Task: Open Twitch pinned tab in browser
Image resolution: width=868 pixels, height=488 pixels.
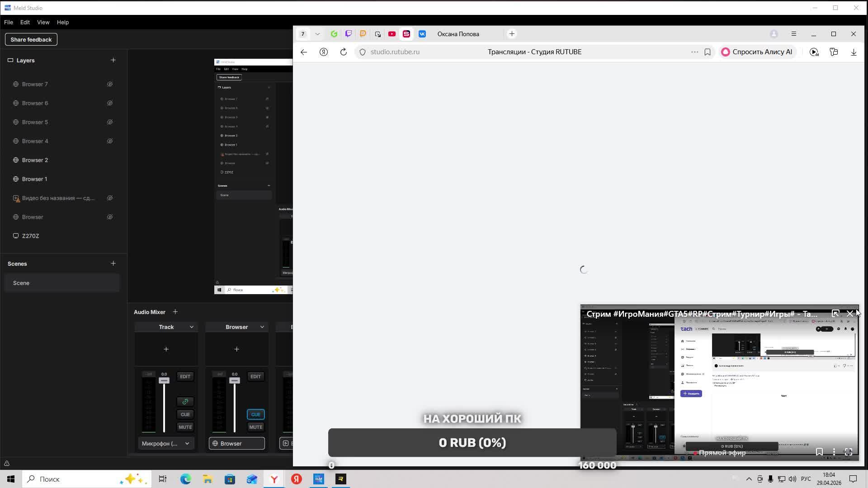Action: click(x=348, y=34)
